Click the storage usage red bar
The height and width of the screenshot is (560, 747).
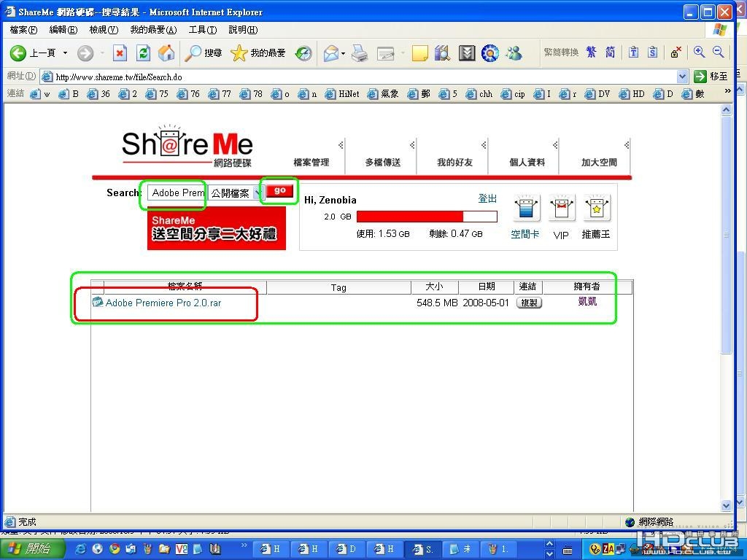coord(427,217)
